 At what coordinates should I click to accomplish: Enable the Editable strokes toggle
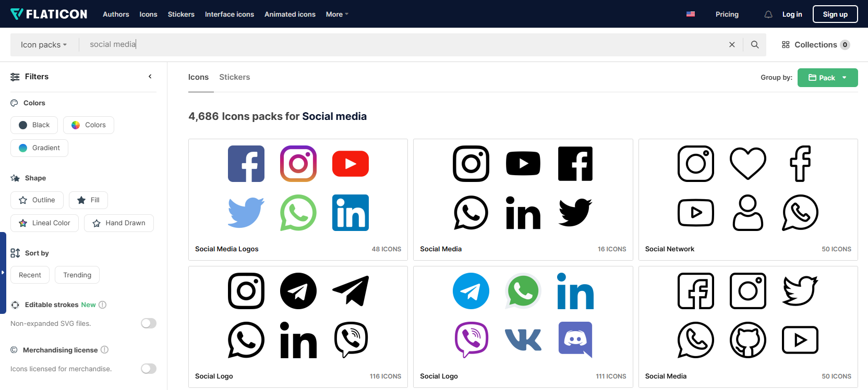point(149,323)
